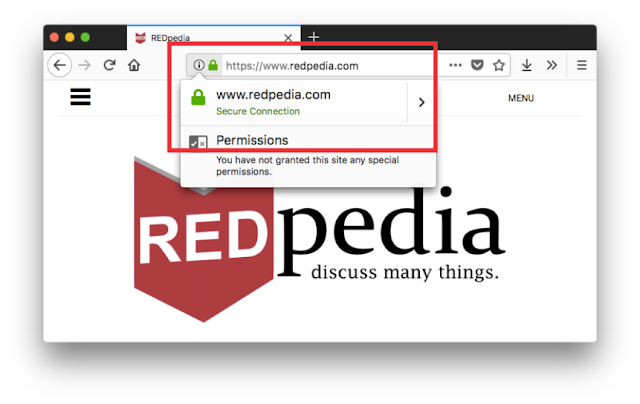Viewport: 640px width, 404px height.
Task: Click the www.redpedia.com secure connection entry
Action: coord(294,102)
